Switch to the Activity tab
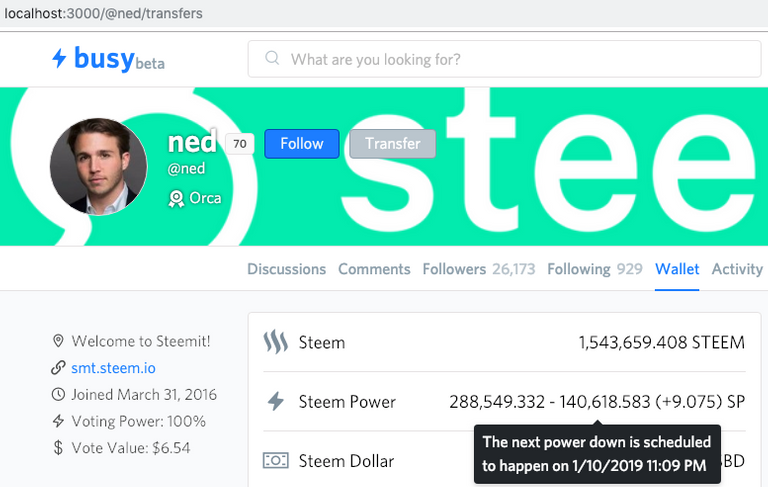This screenshot has width=768, height=487. (737, 269)
